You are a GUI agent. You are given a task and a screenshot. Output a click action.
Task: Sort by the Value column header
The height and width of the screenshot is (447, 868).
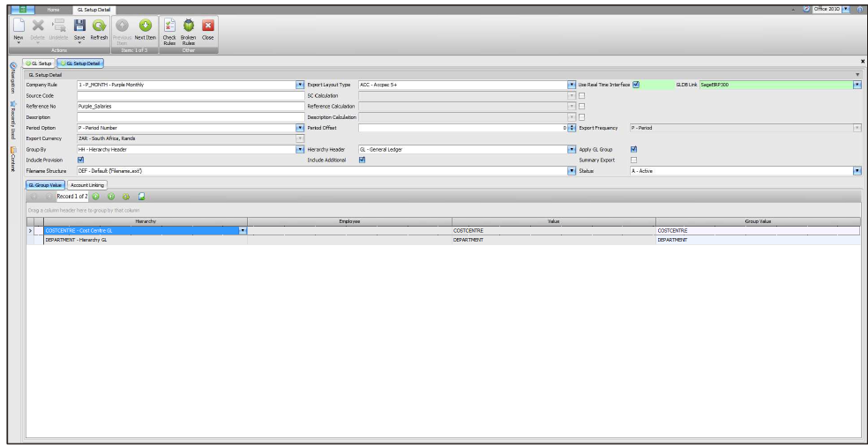point(554,221)
